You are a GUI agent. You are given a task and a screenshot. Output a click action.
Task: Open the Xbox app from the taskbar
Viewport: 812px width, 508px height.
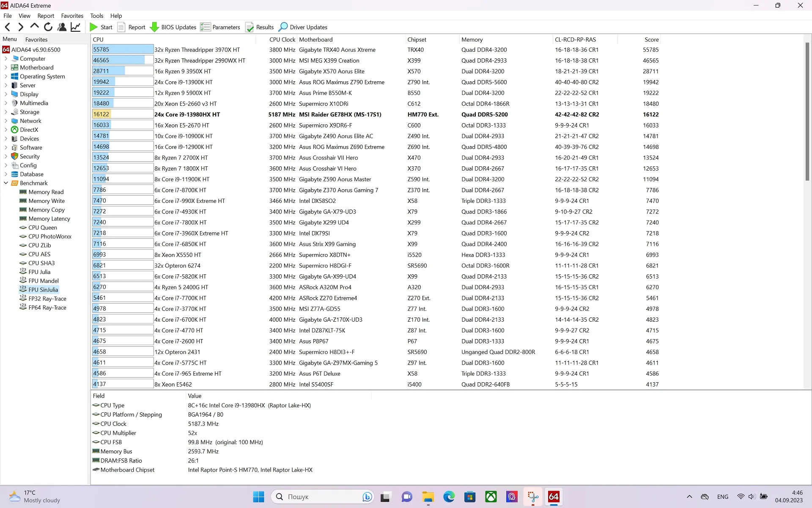tap(491, 497)
